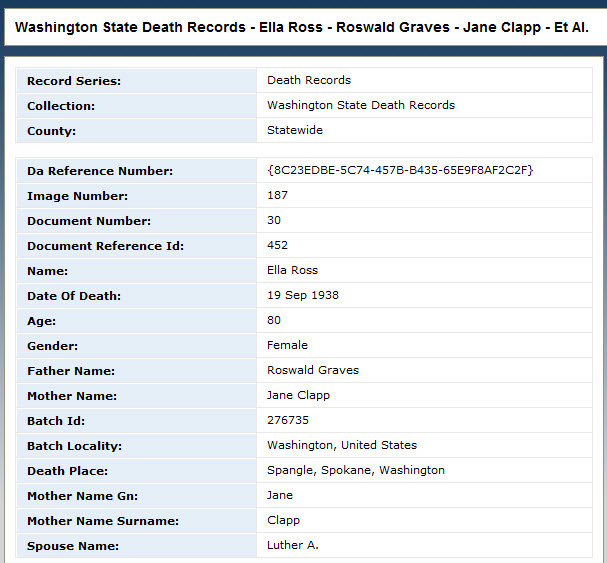Click the Gender value 'Female'
This screenshot has width=607, height=563.
(287, 346)
